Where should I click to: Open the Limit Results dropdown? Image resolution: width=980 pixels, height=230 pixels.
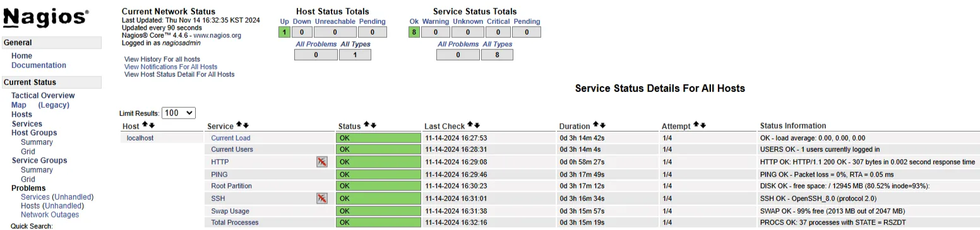tap(179, 113)
